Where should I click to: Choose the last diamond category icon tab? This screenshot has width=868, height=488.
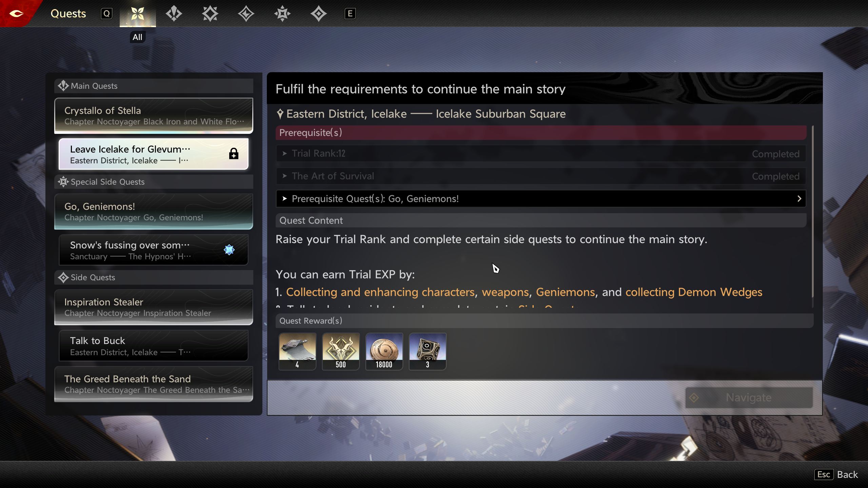(x=318, y=14)
